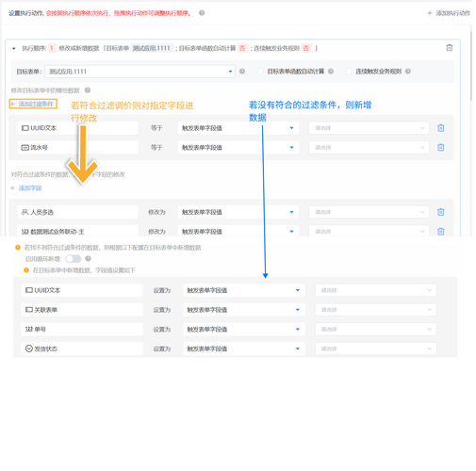476x471 pixels.
Task: Click the 添加执行动作 link
Action: [449, 13]
